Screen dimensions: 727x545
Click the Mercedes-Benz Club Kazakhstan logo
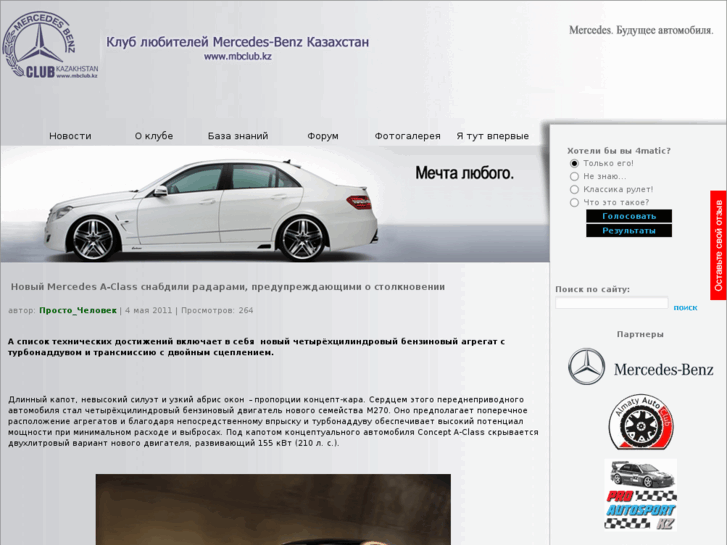click(50, 45)
